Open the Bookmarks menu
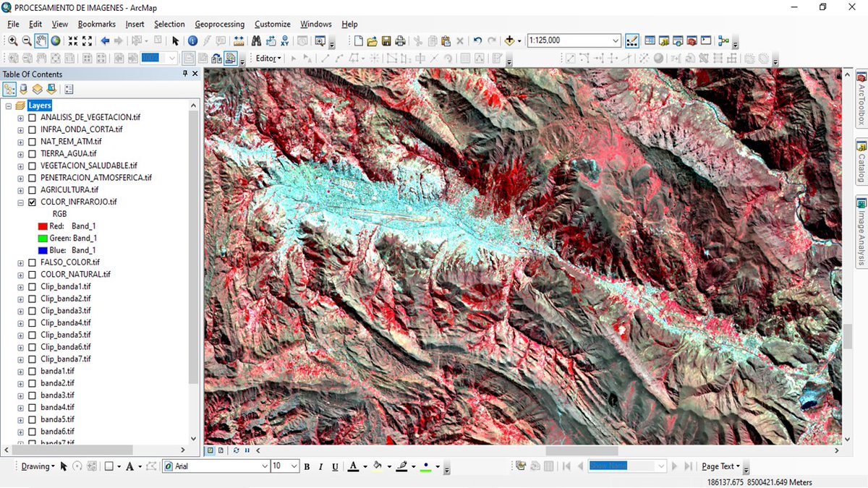The width and height of the screenshot is (868, 488). (x=97, y=24)
